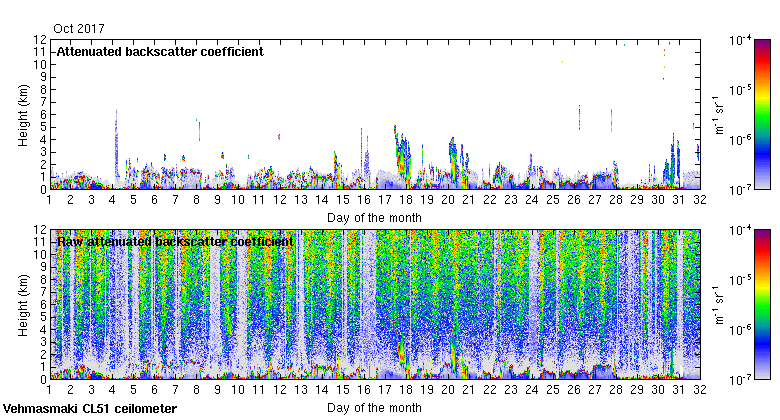Click the 10⁻⁶ label on the lower colorbar
Screen dimensions: 780x420
pos(740,329)
